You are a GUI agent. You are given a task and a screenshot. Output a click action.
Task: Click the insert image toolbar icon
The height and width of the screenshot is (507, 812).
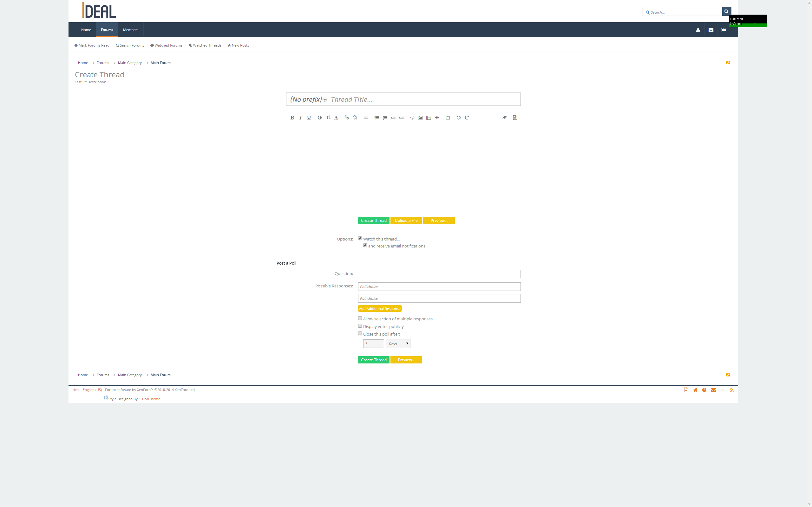[x=420, y=118]
